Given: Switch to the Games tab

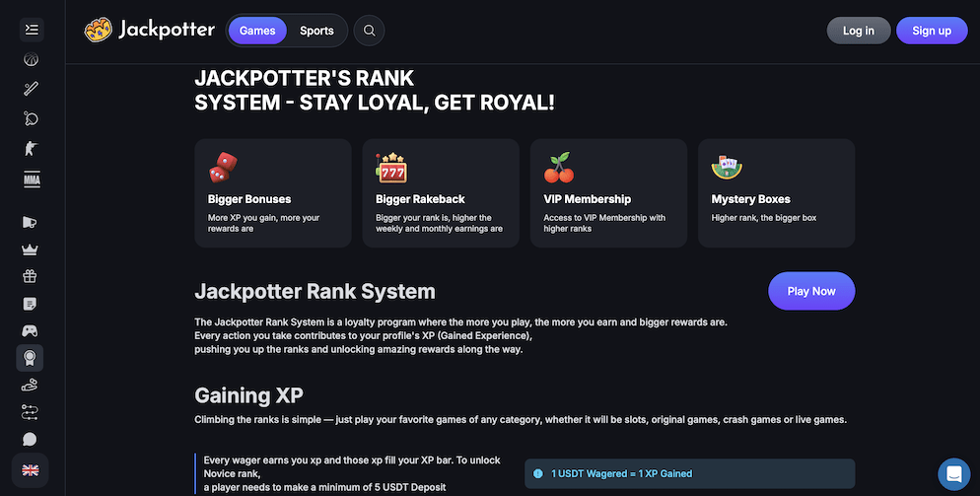Looking at the screenshot, I should pyautogui.click(x=257, y=31).
